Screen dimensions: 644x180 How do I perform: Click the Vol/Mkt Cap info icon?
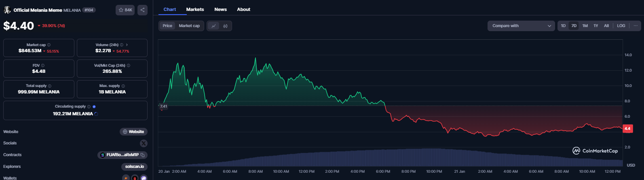(x=129, y=66)
